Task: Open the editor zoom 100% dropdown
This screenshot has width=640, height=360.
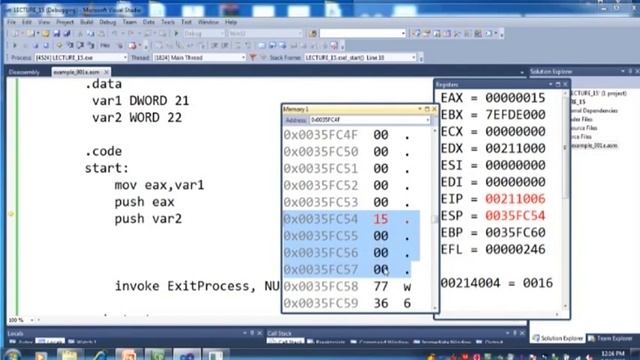Action: tap(32, 320)
